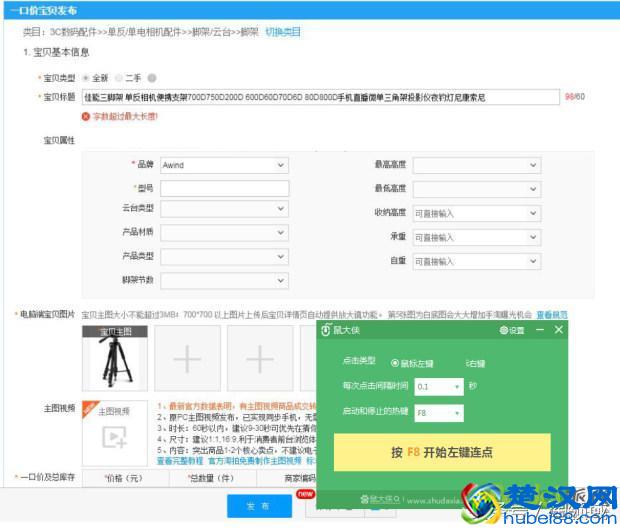
Task: Open the 产品类型 dropdown
Action: click(224, 256)
